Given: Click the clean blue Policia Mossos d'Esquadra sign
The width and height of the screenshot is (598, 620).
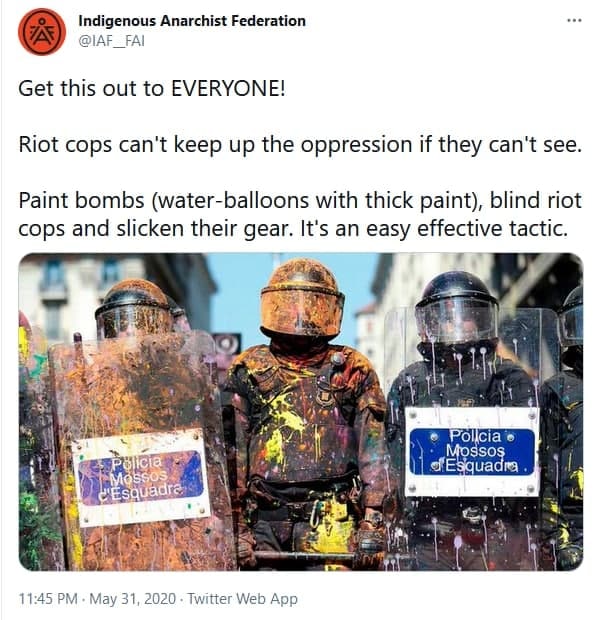Looking at the screenshot, I should [472, 452].
